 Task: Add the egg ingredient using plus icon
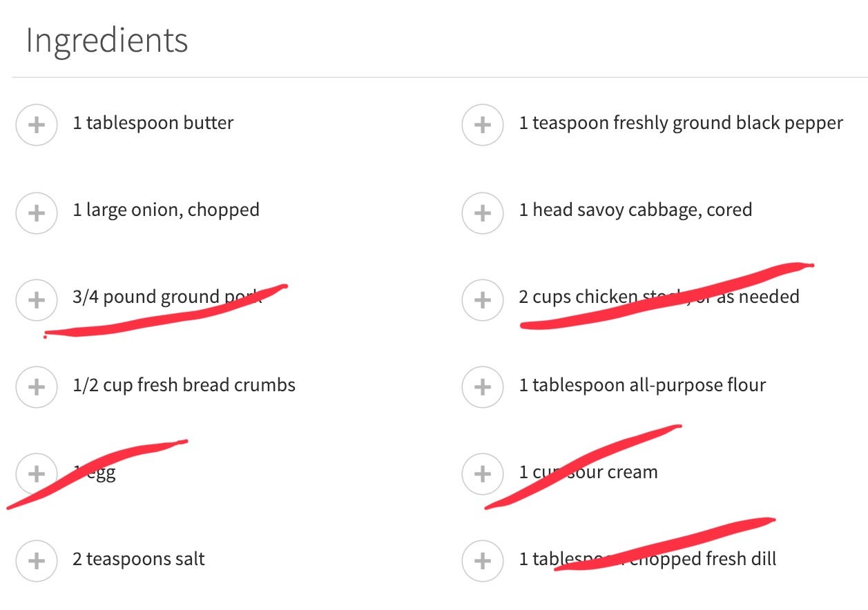[36, 474]
